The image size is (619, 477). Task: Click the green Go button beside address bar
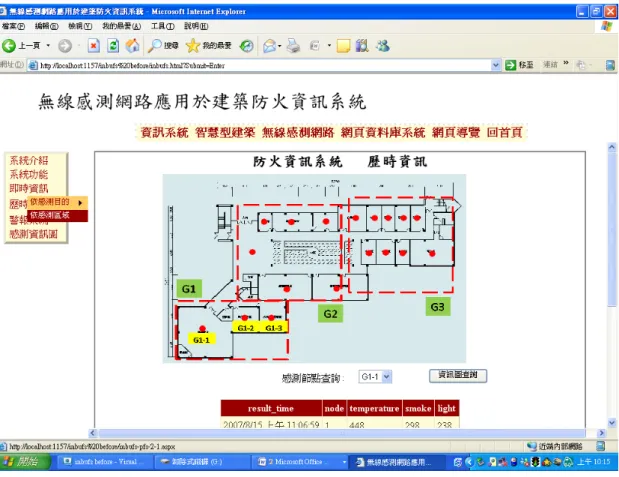(x=519, y=65)
